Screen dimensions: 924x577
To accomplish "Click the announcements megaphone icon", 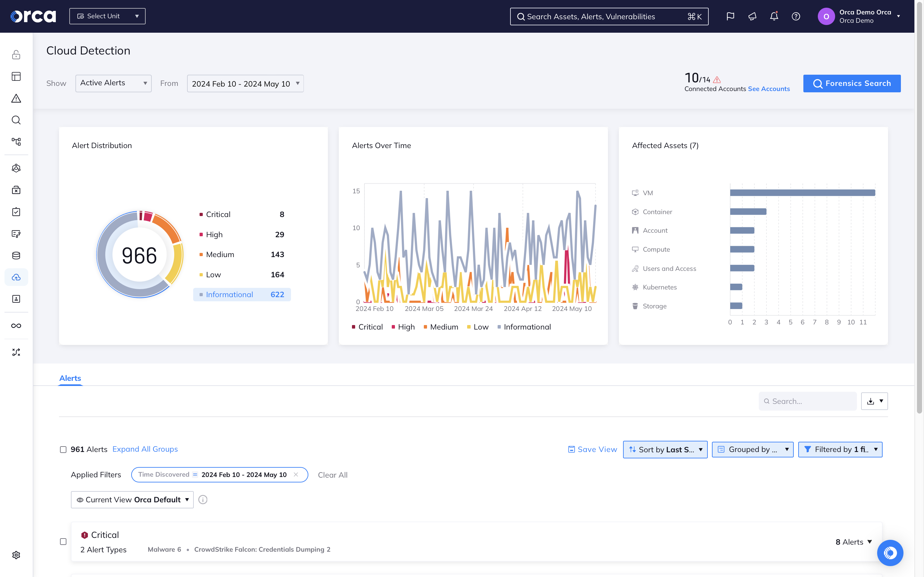I will tap(752, 16).
